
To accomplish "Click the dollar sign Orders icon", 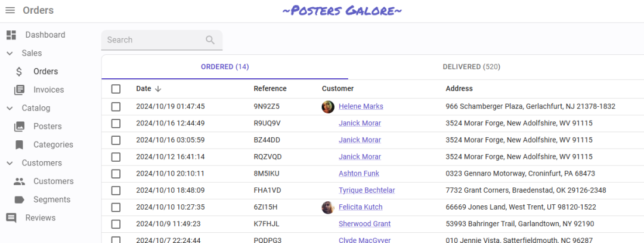I will coord(19,72).
